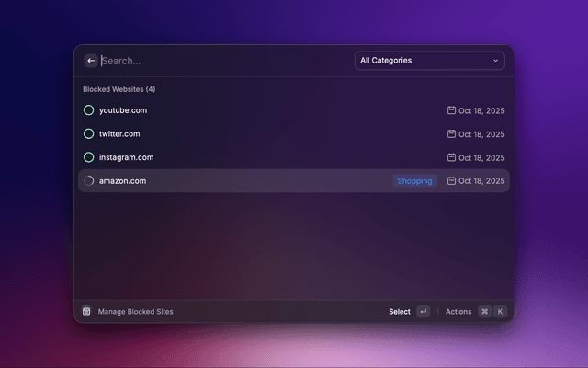Click the back arrow icon
Viewport: 588px width, 368px height.
point(91,61)
